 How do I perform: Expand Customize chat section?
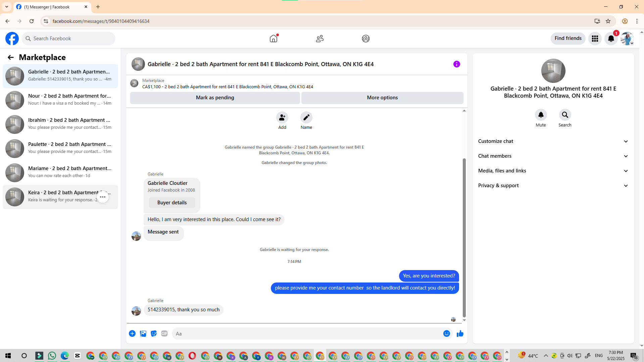[x=553, y=141]
